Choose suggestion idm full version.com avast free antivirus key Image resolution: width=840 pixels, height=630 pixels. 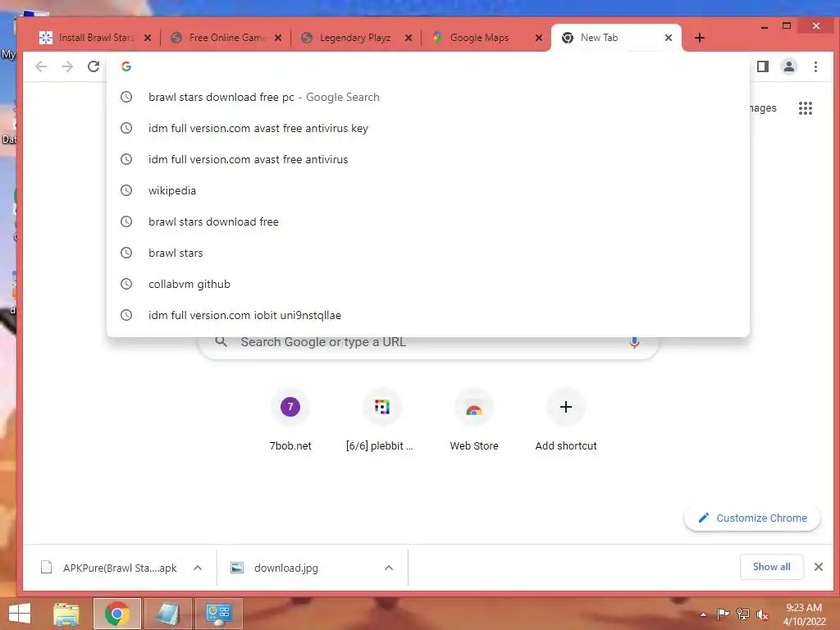[x=428, y=128]
